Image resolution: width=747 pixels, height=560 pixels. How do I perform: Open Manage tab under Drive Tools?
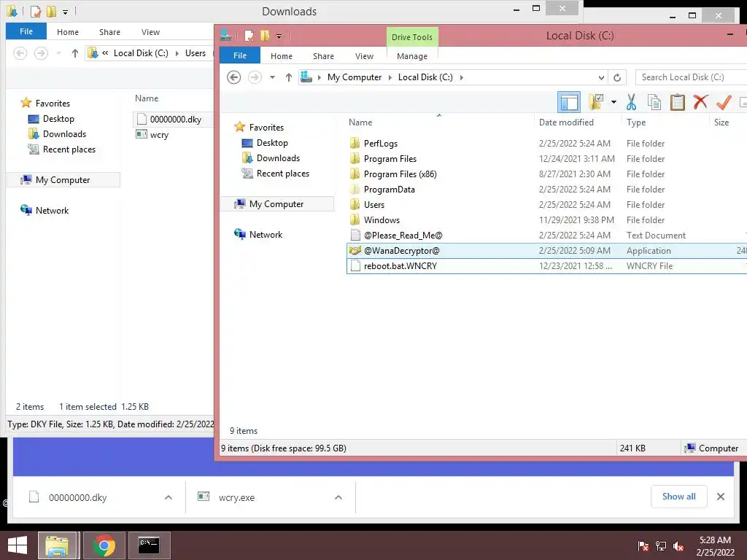click(x=412, y=55)
